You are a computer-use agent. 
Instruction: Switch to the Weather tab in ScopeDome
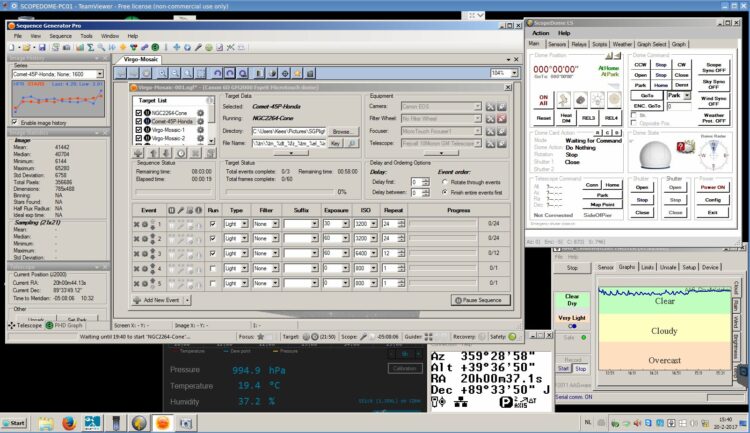[x=622, y=44]
